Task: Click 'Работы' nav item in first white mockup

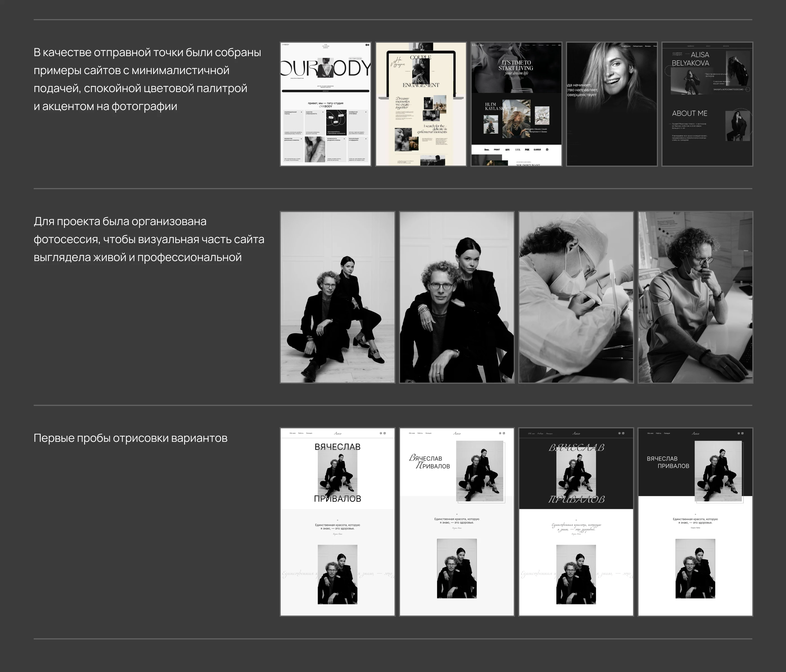Action: coord(301,433)
